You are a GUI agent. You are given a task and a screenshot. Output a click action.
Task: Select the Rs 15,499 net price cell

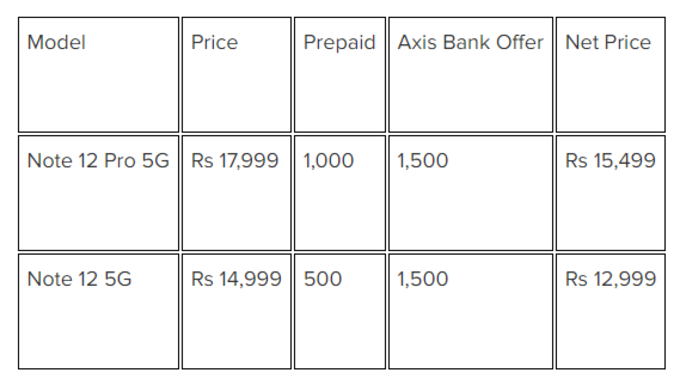point(611,193)
